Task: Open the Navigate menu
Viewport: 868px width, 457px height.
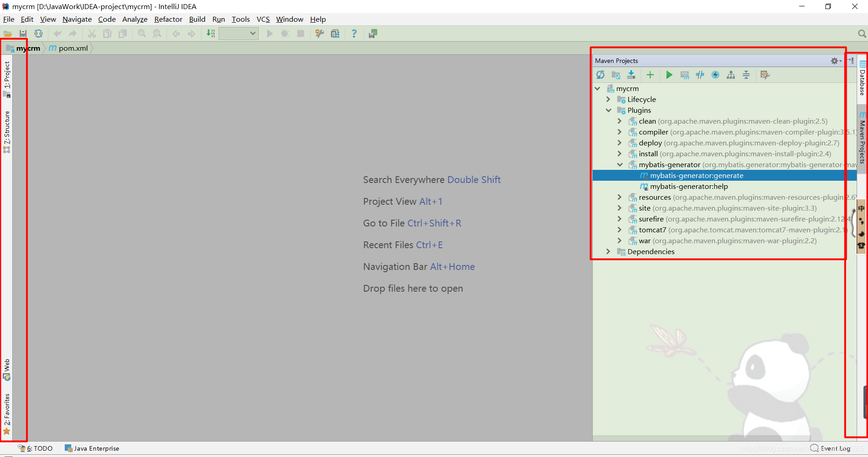Action: pyautogui.click(x=77, y=19)
